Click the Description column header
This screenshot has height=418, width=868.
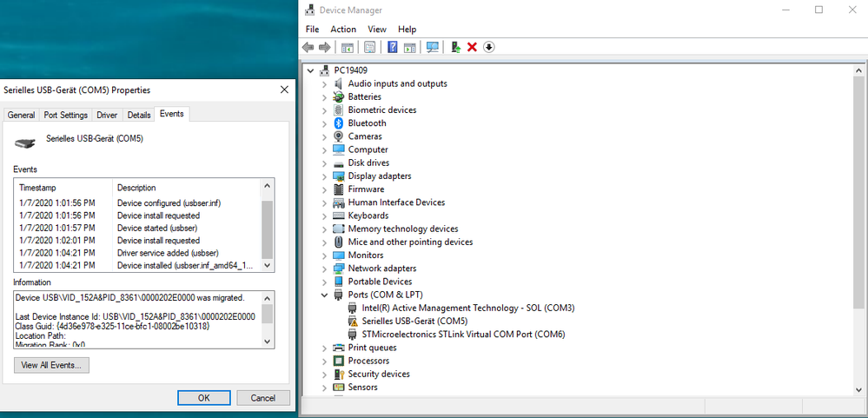click(x=187, y=188)
